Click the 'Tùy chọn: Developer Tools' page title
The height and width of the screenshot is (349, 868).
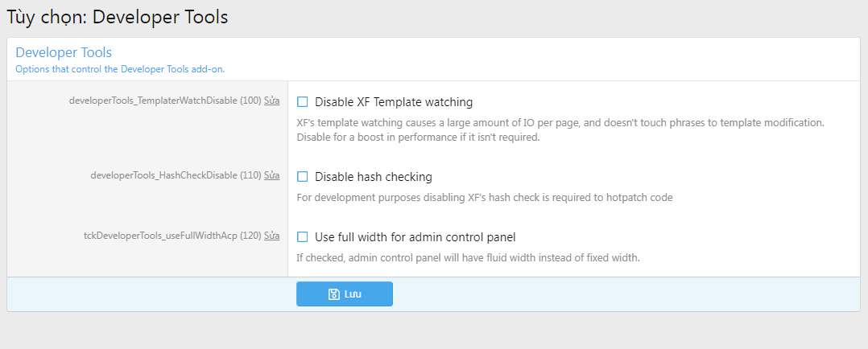click(x=118, y=16)
